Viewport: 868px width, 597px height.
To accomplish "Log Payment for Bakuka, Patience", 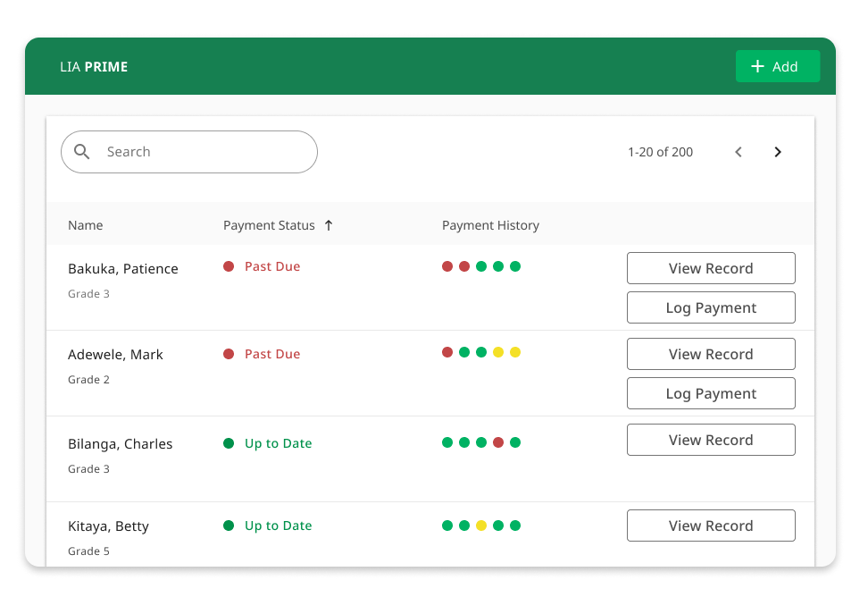I will [x=711, y=307].
